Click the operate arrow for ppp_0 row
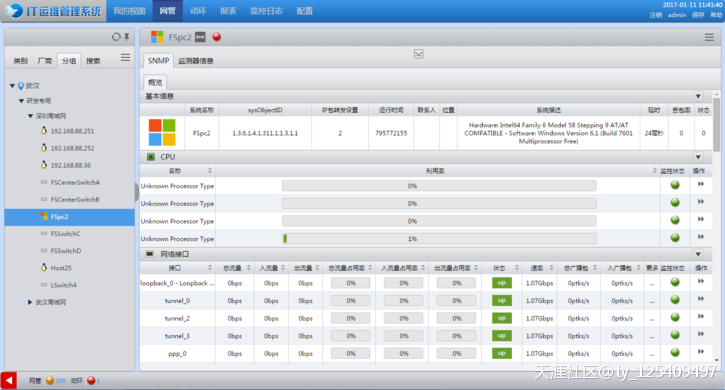Image resolution: width=725 pixels, height=390 pixels. click(x=701, y=352)
